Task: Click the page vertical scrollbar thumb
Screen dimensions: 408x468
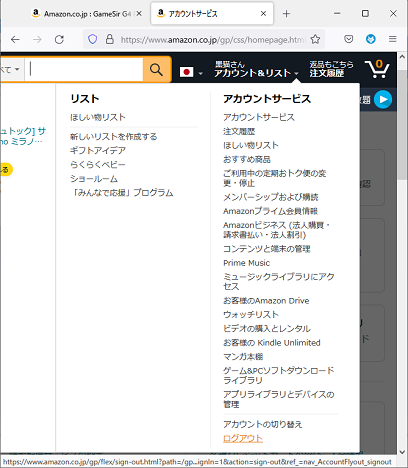Action: [402, 125]
